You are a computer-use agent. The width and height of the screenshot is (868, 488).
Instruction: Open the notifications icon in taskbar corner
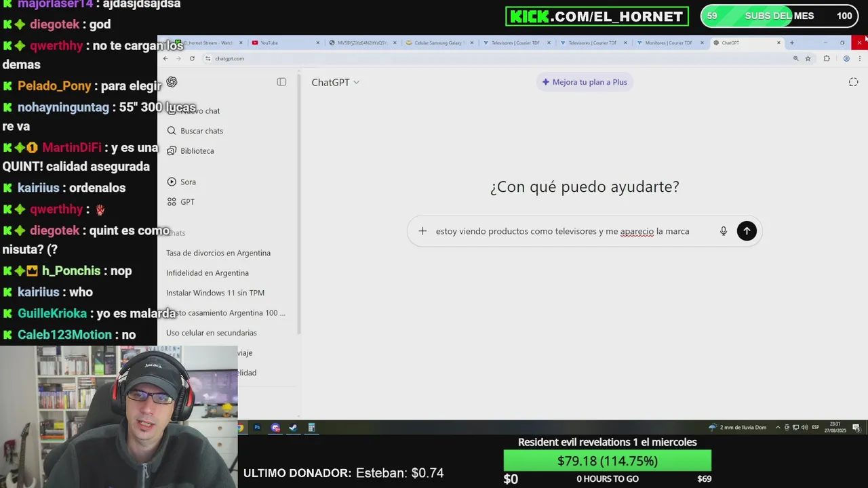[856, 428]
